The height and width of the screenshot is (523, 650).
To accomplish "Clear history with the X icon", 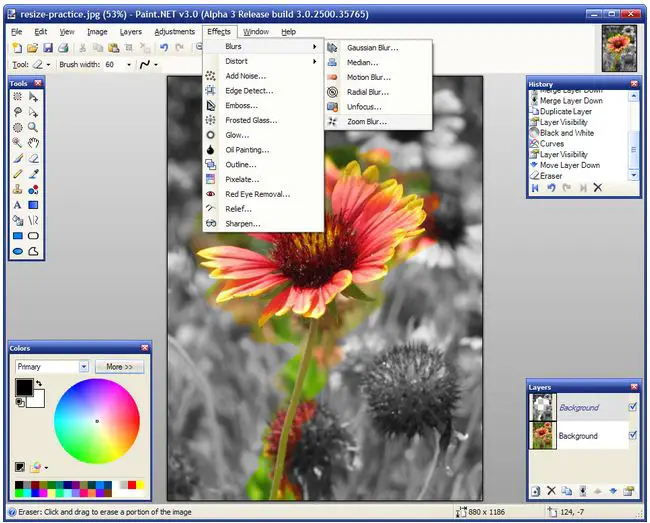I will tap(598, 188).
